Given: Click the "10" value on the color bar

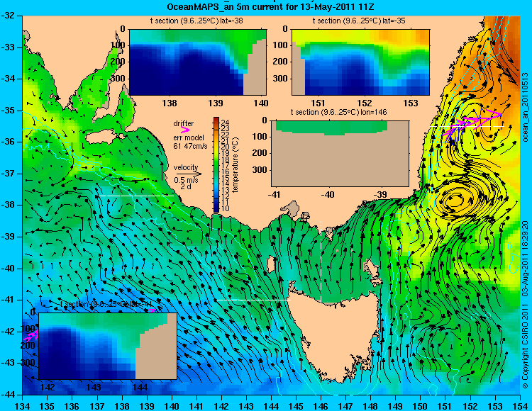Looking at the screenshot, I should click(226, 209).
